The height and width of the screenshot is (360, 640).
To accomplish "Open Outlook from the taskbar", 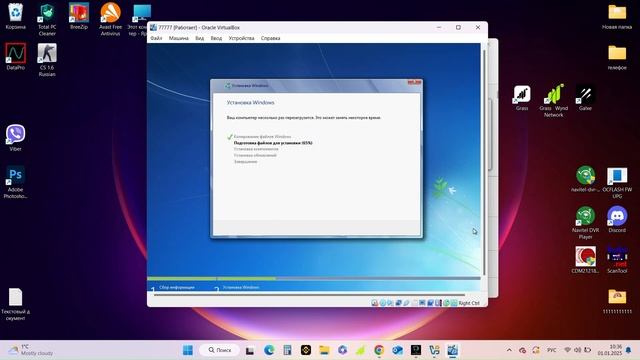I will (x=397, y=350).
